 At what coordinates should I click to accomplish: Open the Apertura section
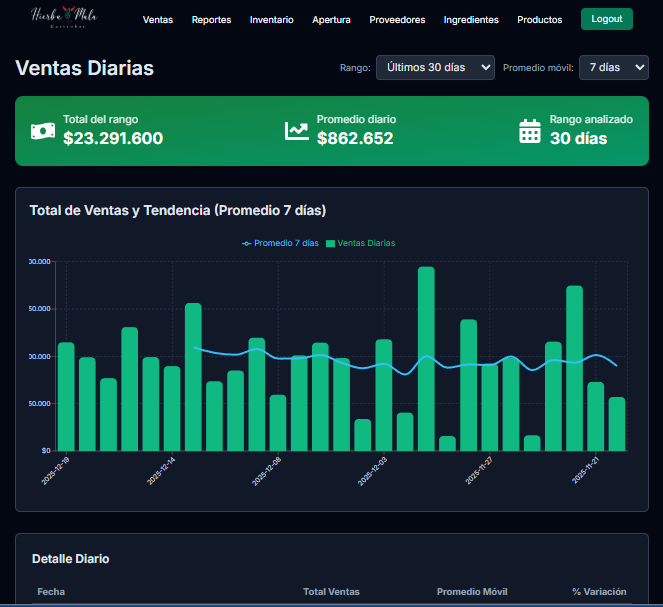pyautogui.click(x=332, y=20)
